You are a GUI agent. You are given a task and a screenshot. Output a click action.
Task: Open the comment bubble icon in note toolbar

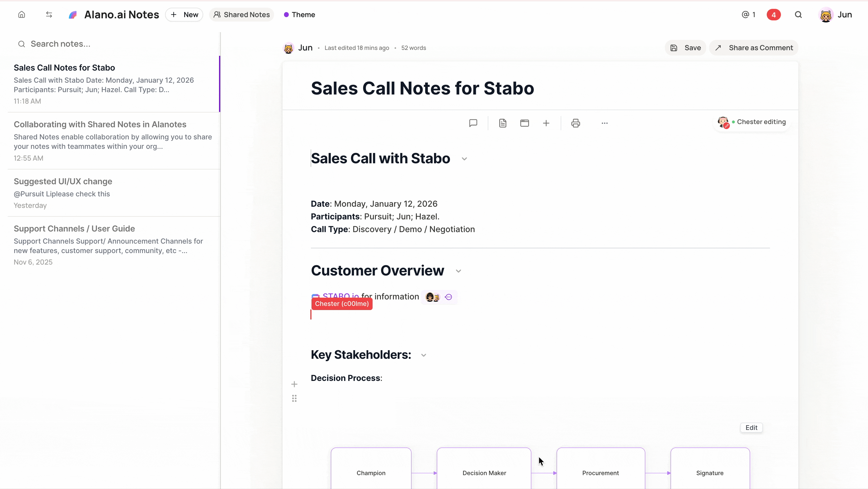[x=473, y=123]
